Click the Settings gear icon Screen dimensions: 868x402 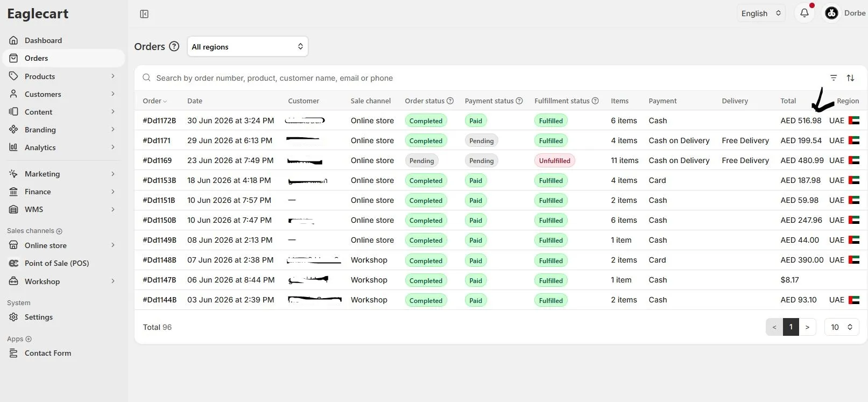click(13, 317)
